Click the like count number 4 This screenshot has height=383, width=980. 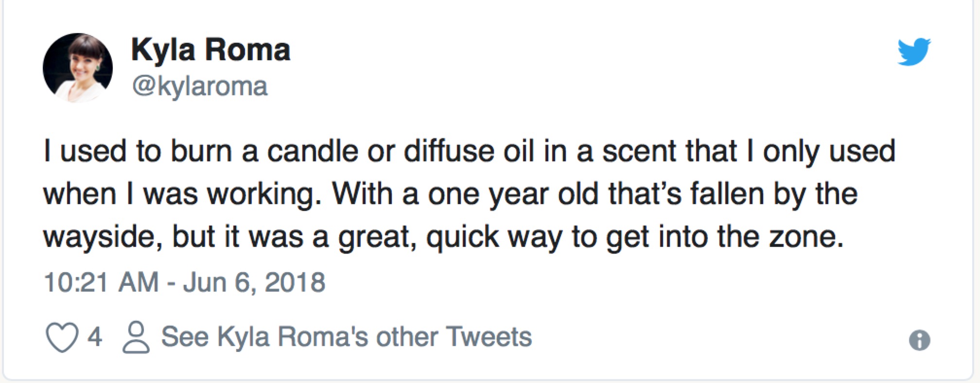click(95, 336)
